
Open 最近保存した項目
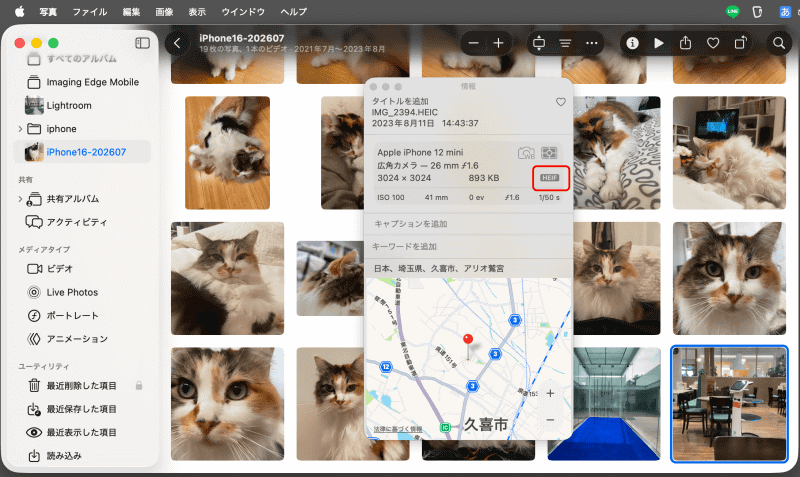(82, 409)
